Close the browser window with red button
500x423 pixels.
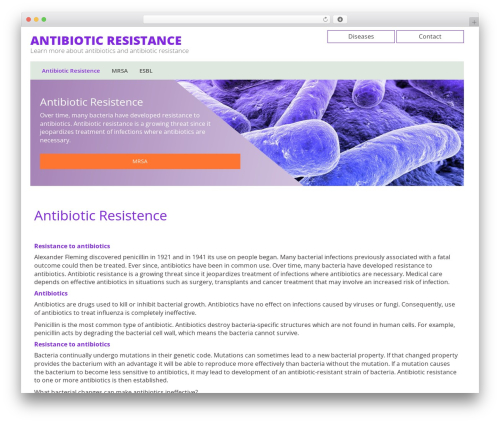29,20
